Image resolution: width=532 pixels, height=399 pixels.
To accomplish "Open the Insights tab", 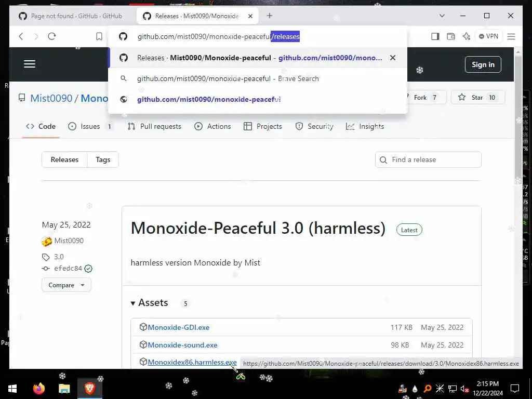I will click(365, 126).
